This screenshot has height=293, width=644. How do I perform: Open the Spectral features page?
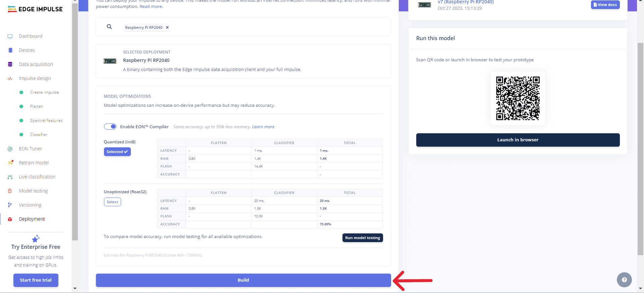point(46,121)
